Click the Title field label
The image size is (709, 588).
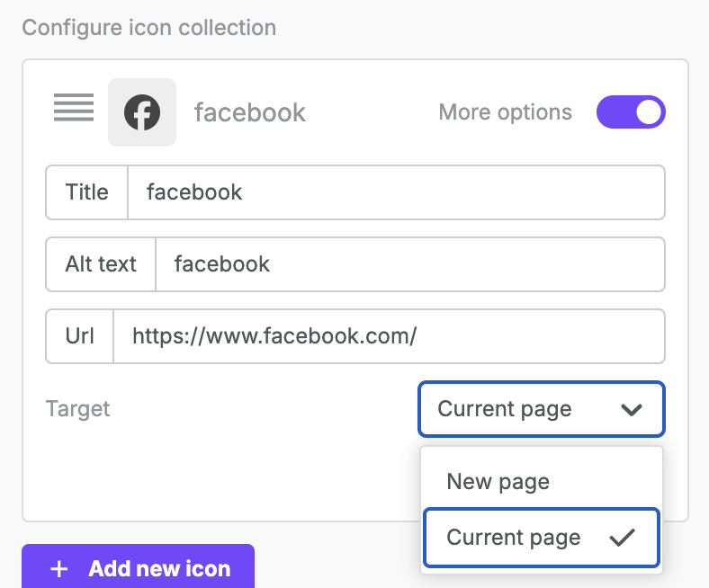(x=86, y=192)
